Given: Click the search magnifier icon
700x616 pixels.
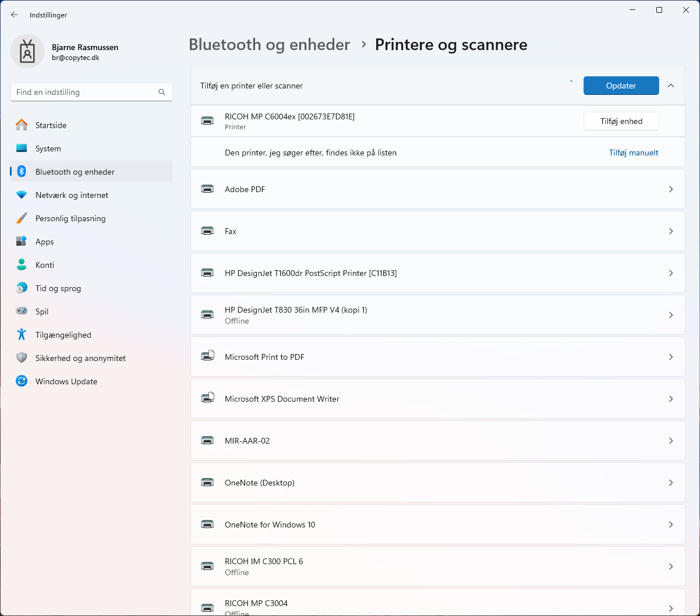Looking at the screenshot, I should pos(162,92).
